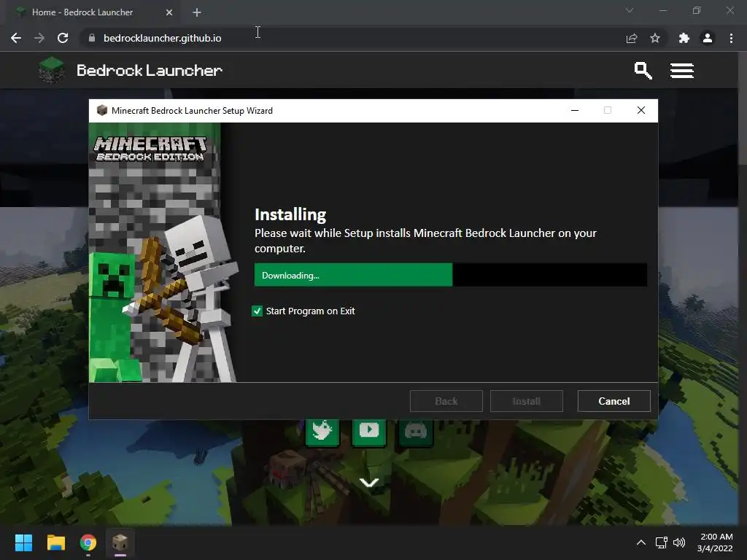Close the Home - Bedrock Launcher tab
Image resolution: width=747 pixels, height=560 pixels.
[169, 12]
